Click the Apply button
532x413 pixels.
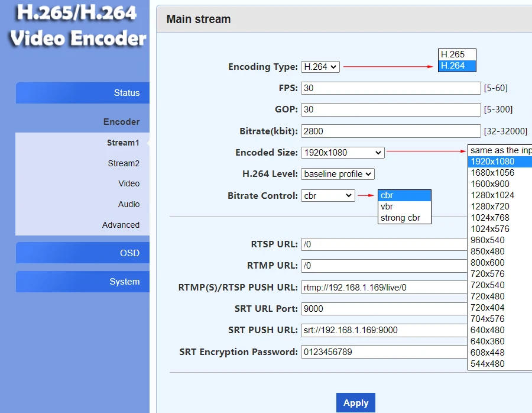tap(355, 403)
